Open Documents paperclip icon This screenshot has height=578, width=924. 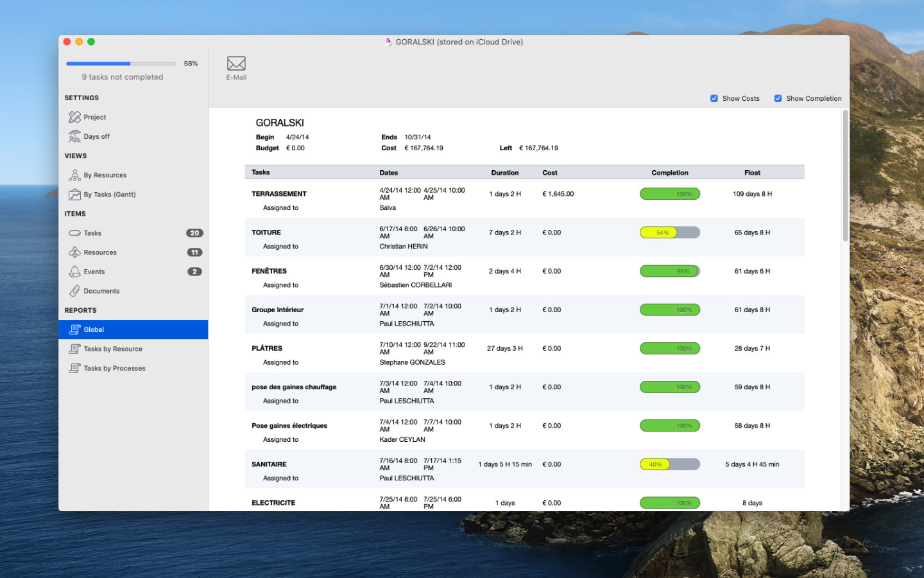click(75, 291)
